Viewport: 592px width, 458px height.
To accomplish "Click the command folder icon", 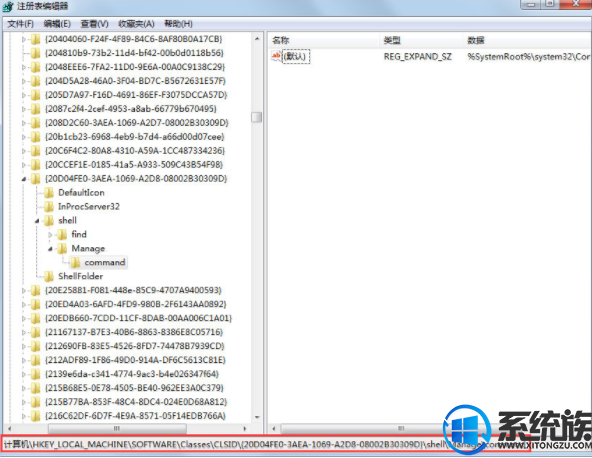I will [x=75, y=262].
